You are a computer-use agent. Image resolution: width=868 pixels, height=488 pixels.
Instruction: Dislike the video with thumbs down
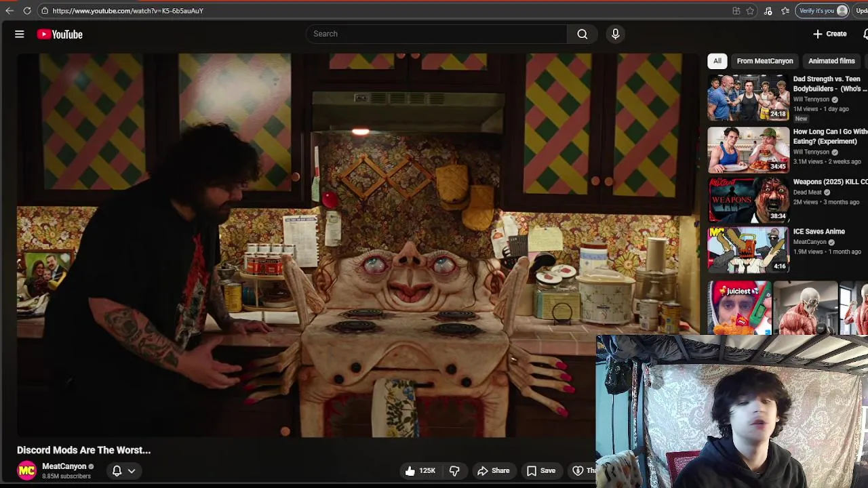point(454,470)
